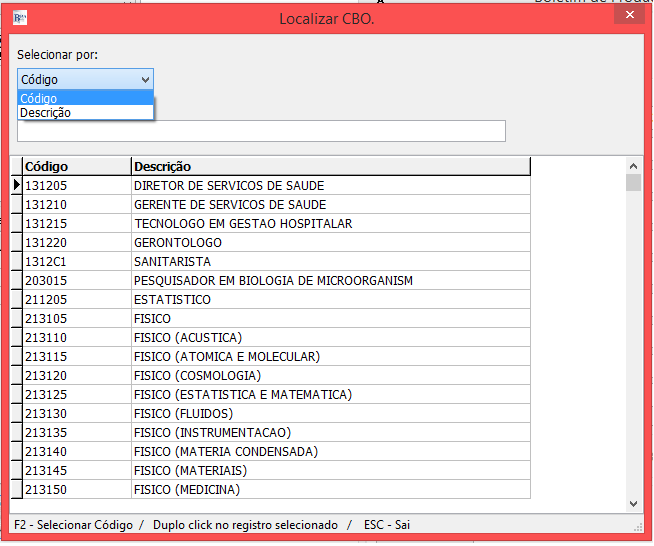Select the ESTATISTICO record

click(x=172, y=300)
